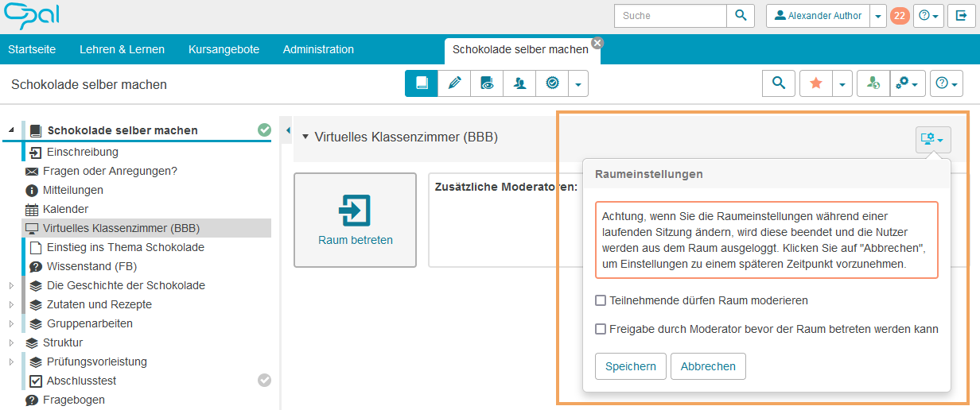
Task: Click the Abbrechen button
Action: pyautogui.click(x=708, y=366)
